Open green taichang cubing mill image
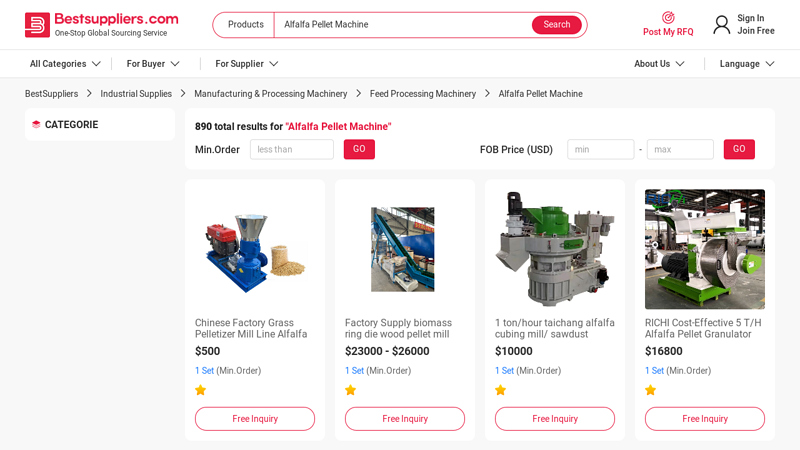Image resolution: width=800 pixels, height=450 pixels. pos(555,249)
